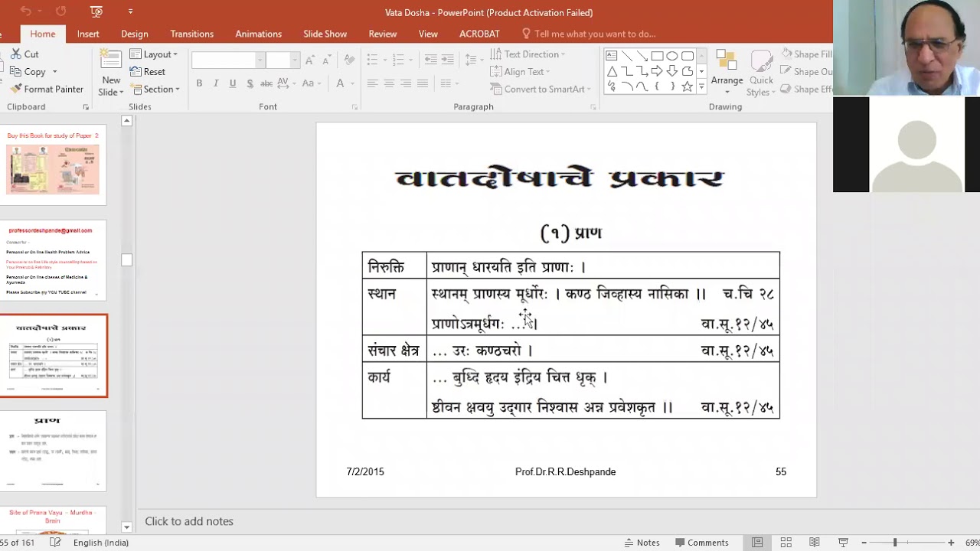This screenshot has height=551, width=980.
Task: Toggle text Shadow formatting
Action: point(250,83)
